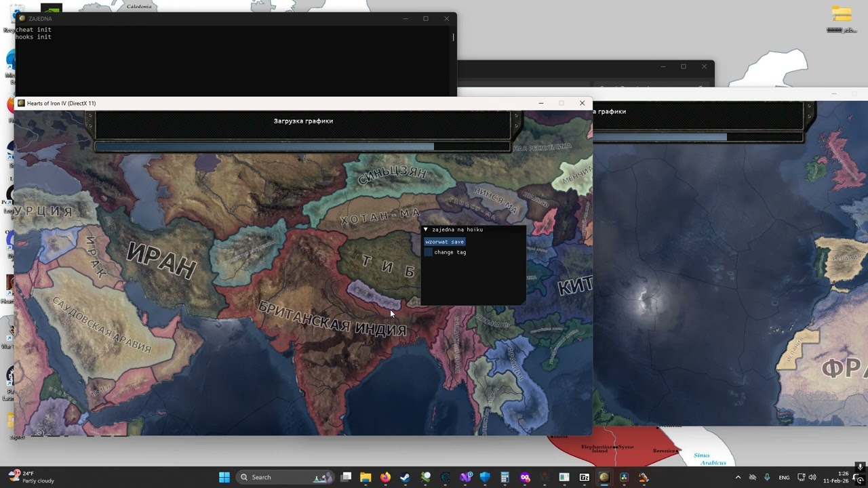Open the yellow folder on the desktop
The height and width of the screenshot is (488, 868).
pos(842,14)
